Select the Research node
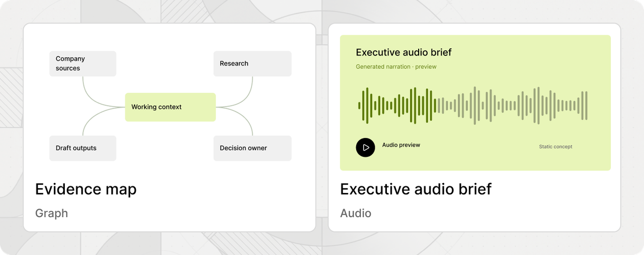Image resolution: width=644 pixels, height=255 pixels. click(x=253, y=63)
